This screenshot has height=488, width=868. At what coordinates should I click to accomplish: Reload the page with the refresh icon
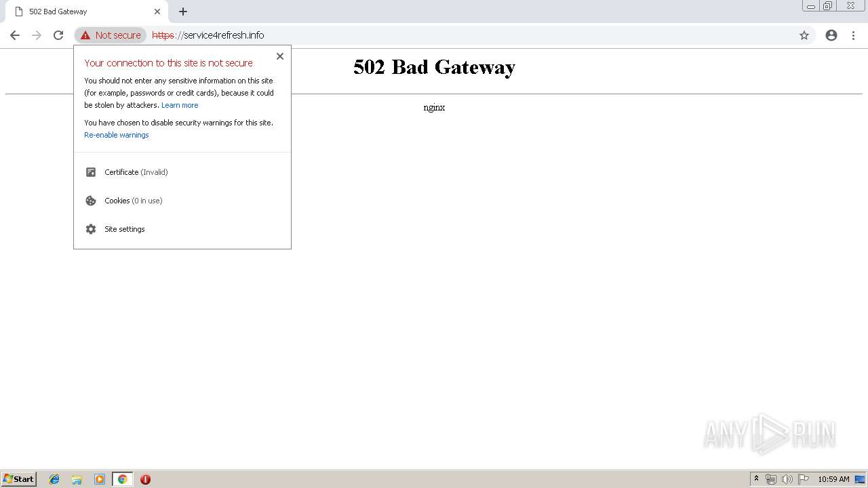tap(58, 35)
